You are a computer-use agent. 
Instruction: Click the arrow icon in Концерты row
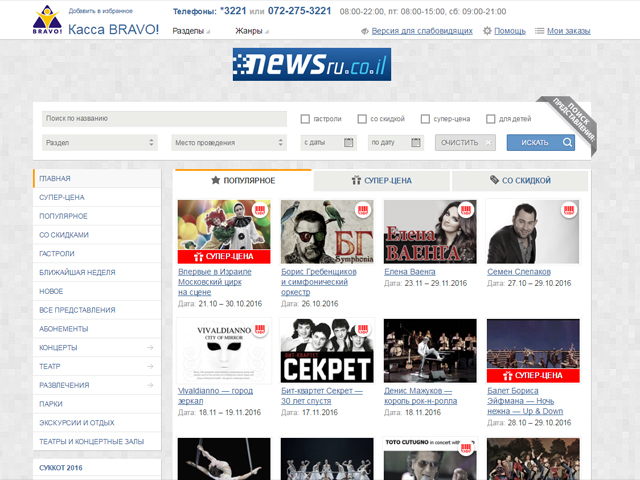tap(149, 348)
